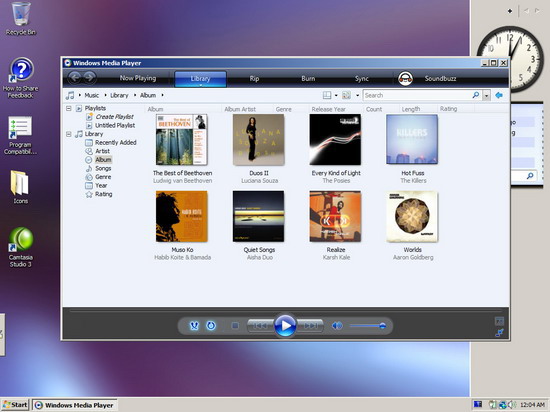Sort by Release Year column header
The image size is (550, 412).
click(x=329, y=109)
